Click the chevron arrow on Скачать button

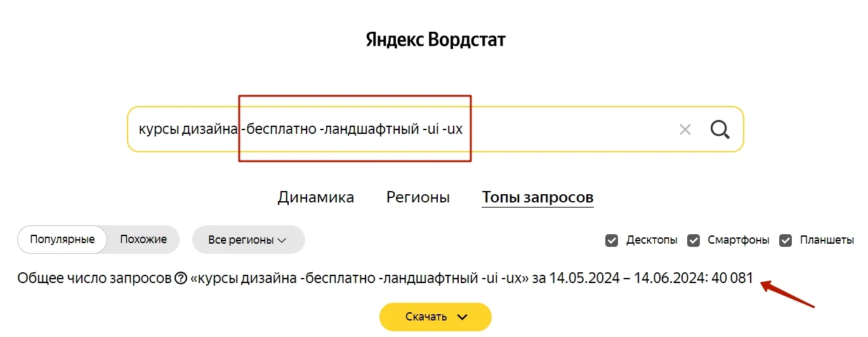tap(462, 317)
